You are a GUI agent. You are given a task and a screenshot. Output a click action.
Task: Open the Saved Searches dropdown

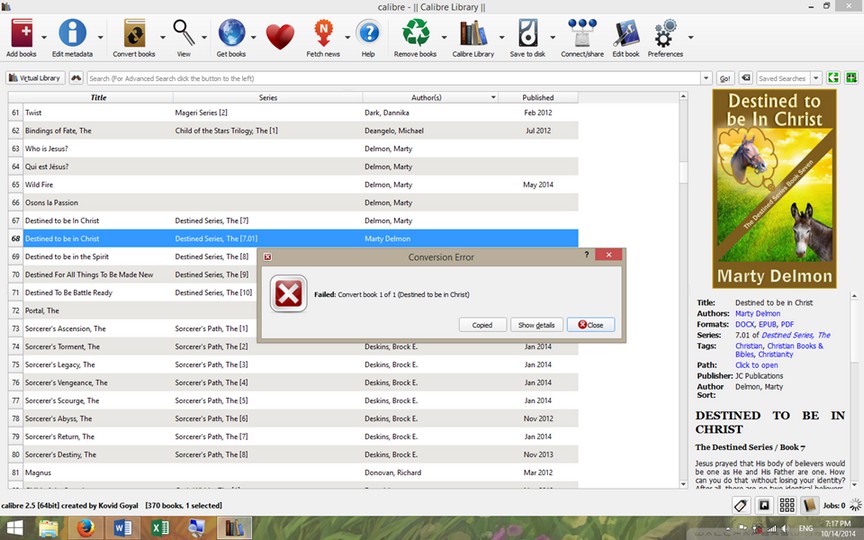click(x=817, y=78)
